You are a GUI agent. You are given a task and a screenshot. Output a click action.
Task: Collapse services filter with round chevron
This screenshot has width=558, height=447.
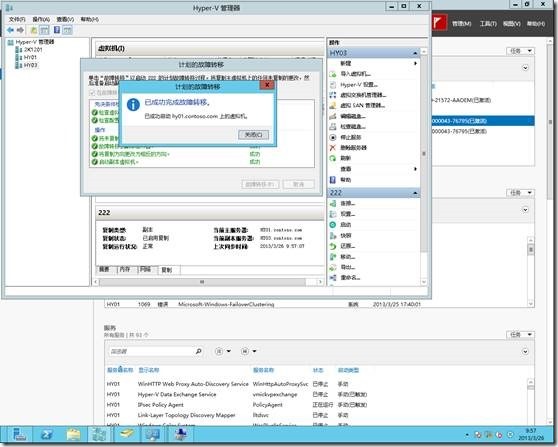coord(525,351)
